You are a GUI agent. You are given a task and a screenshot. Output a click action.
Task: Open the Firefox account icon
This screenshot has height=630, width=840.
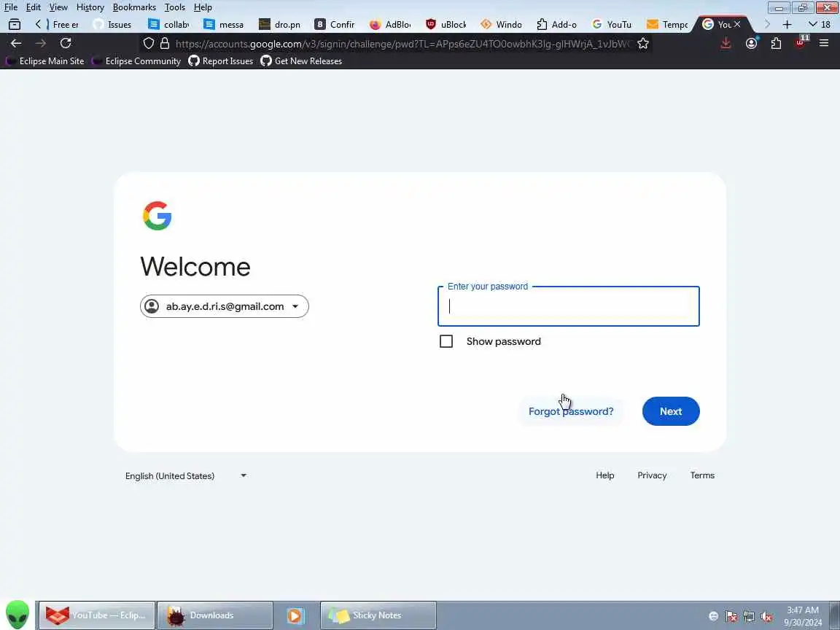tap(752, 44)
